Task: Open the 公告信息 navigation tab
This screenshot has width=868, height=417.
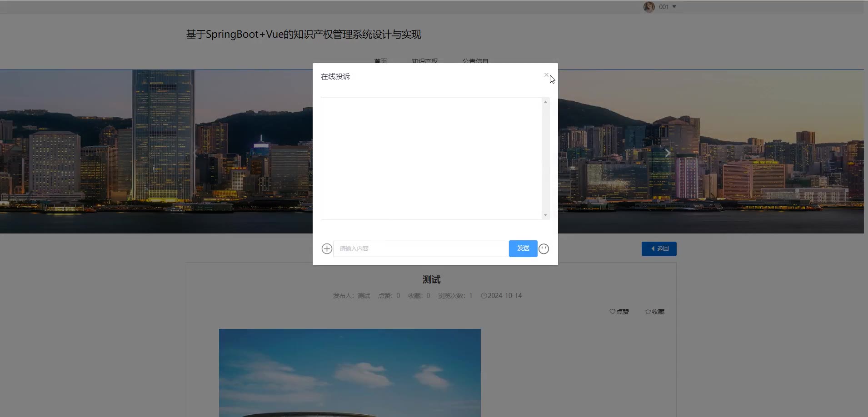Action: 475,61
